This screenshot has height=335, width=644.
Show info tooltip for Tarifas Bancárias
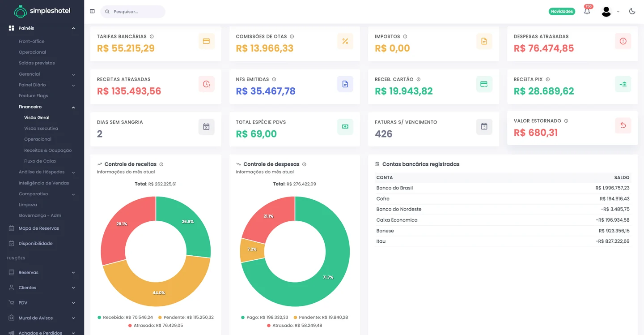tap(152, 36)
